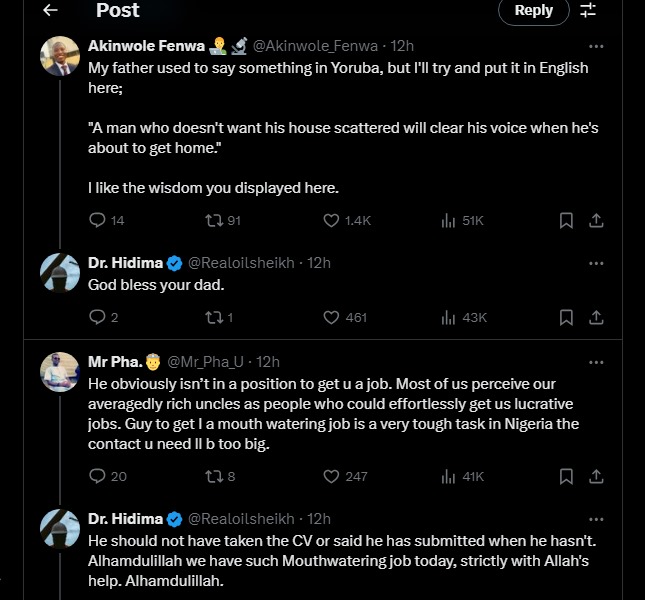Share Mr Pha.'s reply
This screenshot has height=600, width=645.
pos(596,476)
